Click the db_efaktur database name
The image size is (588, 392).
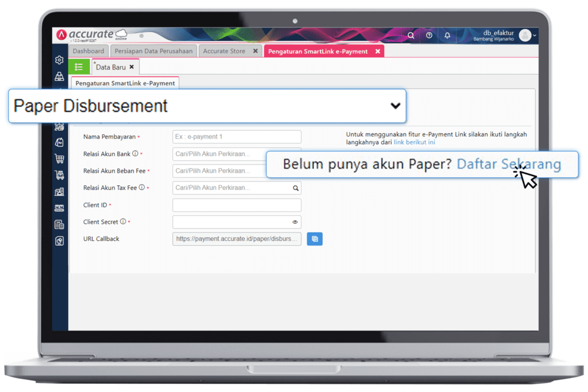498,33
